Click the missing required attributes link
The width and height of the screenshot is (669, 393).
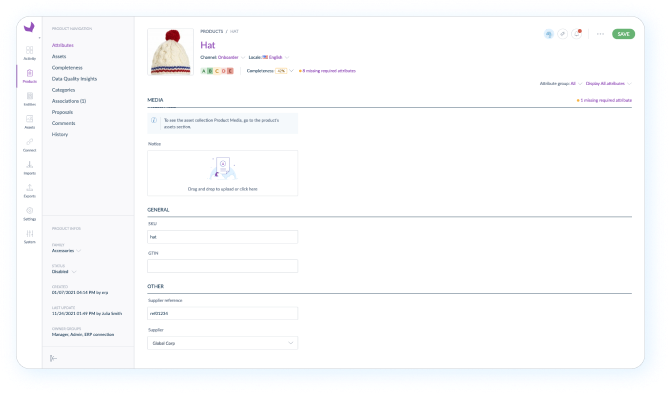pos(329,71)
